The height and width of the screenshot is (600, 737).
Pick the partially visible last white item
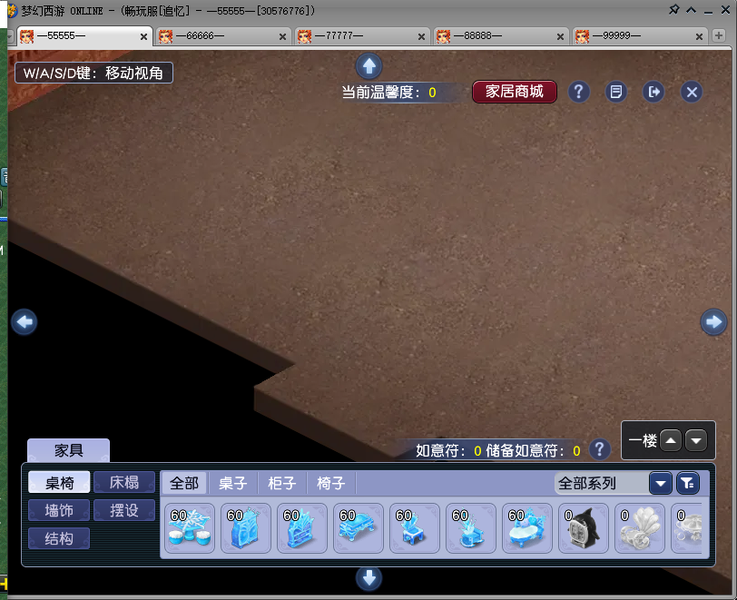(687, 529)
